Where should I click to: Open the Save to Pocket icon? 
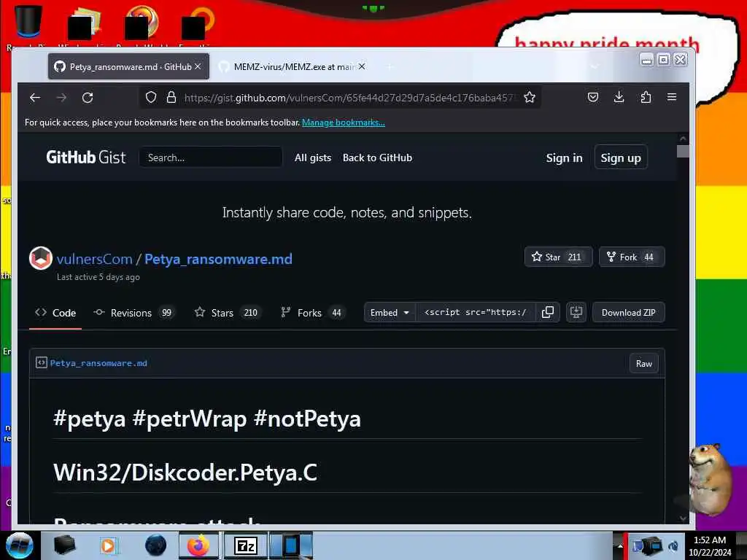coord(592,97)
